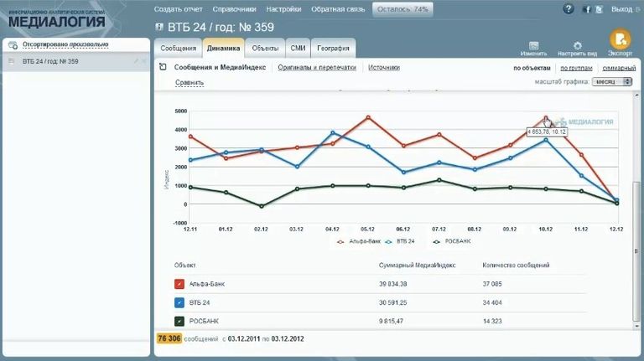The image size is (644, 361).
Task: Expand the Сравнить comparison option
Action: coord(190,82)
